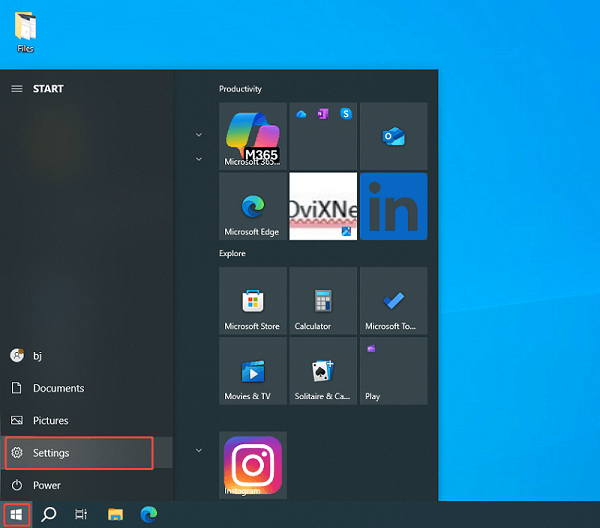Screen dimensions: 600x528
Task: Launch the Outlook tile
Action: [x=393, y=136]
